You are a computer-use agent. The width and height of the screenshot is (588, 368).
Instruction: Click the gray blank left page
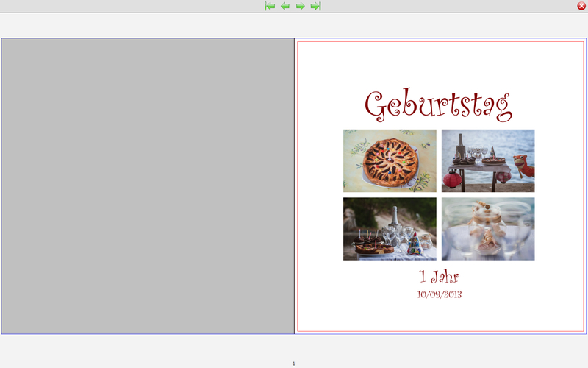tap(147, 185)
